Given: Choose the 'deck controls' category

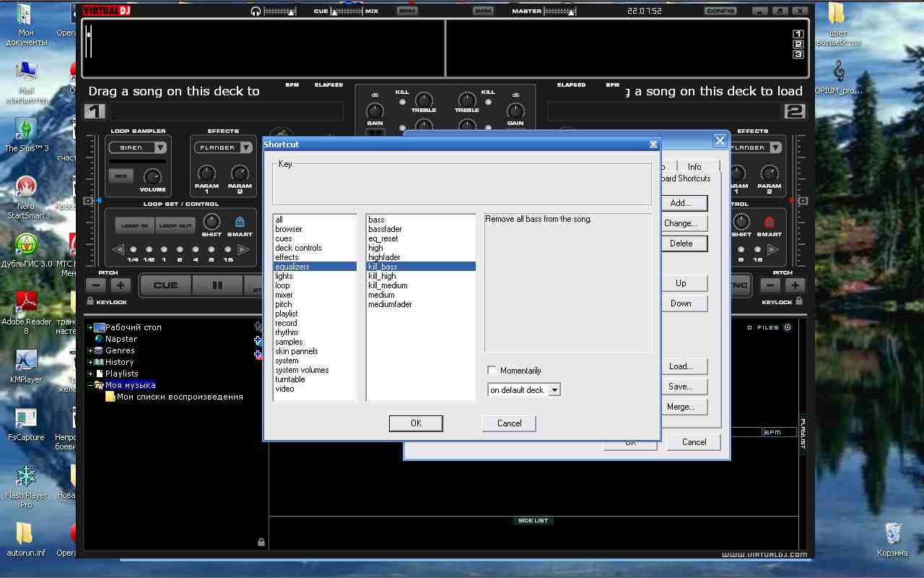Looking at the screenshot, I should 298,248.
